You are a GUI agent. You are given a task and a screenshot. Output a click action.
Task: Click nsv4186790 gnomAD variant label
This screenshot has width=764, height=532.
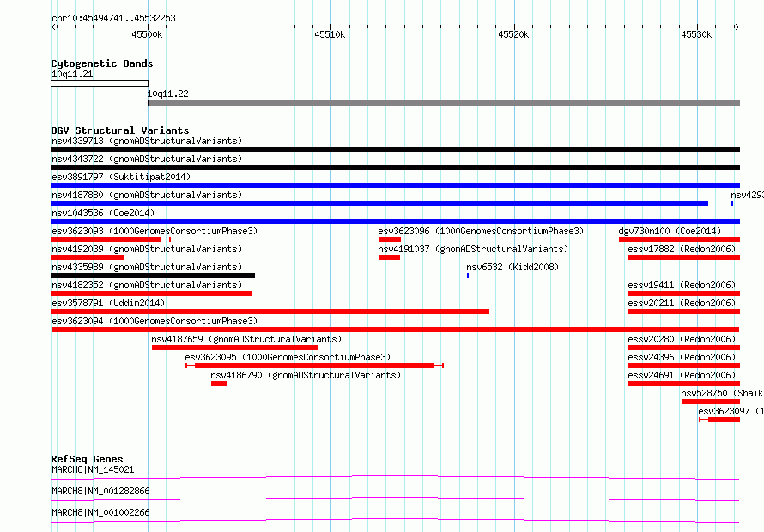tap(306, 375)
